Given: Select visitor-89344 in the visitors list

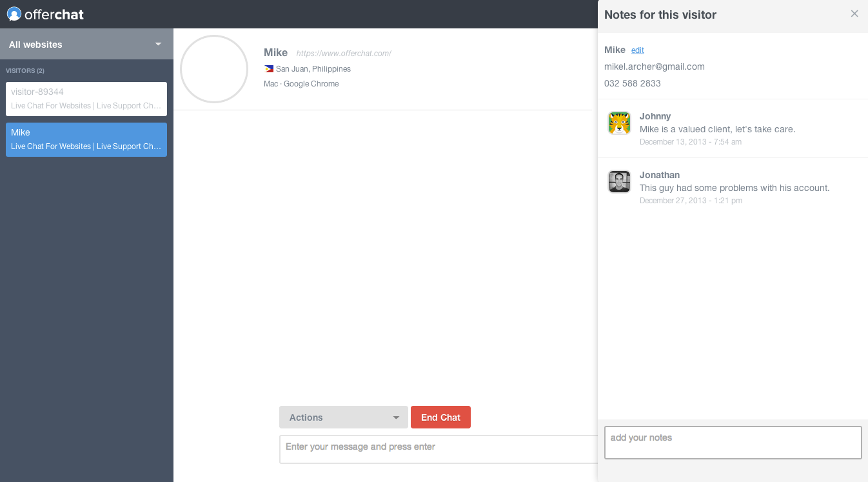Looking at the screenshot, I should (x=86, y=99).
